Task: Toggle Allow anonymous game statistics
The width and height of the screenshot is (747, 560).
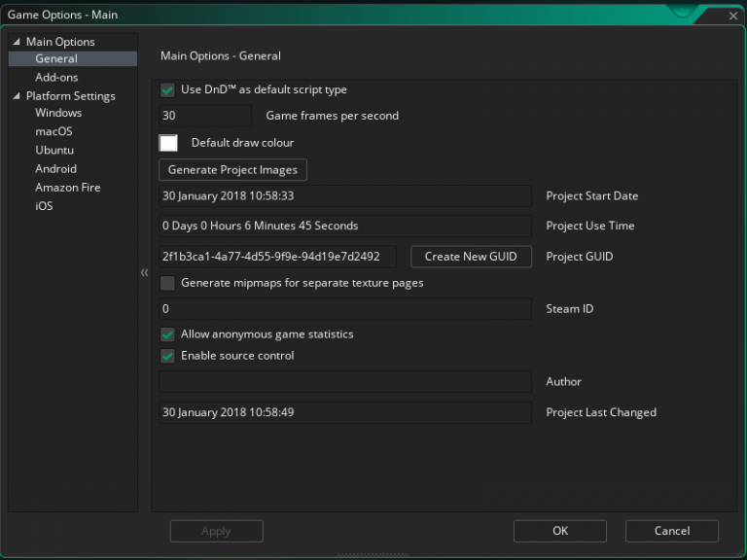Action: pyautogui.click(x=167, y=334)
